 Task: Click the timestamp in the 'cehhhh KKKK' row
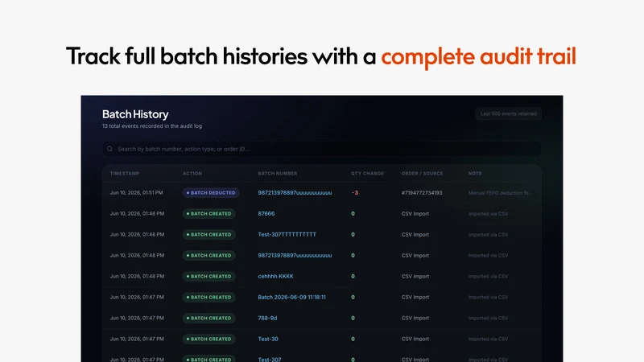(137, 276)
